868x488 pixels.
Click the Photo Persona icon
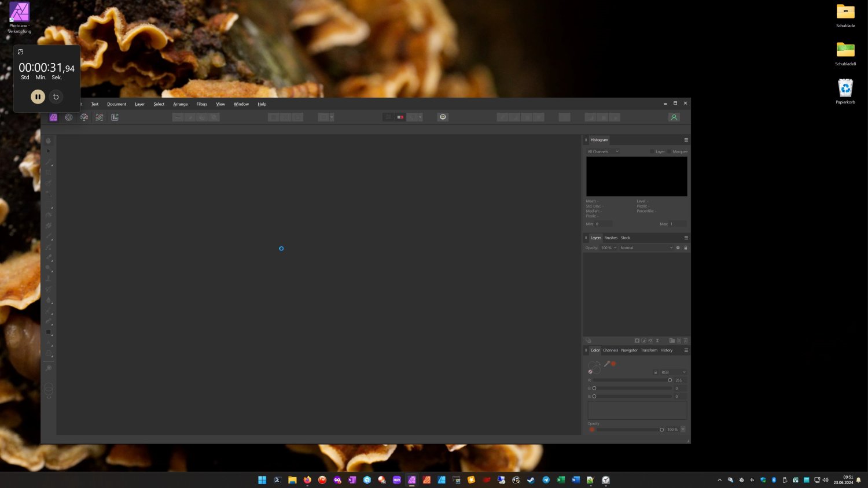[53, 117]
